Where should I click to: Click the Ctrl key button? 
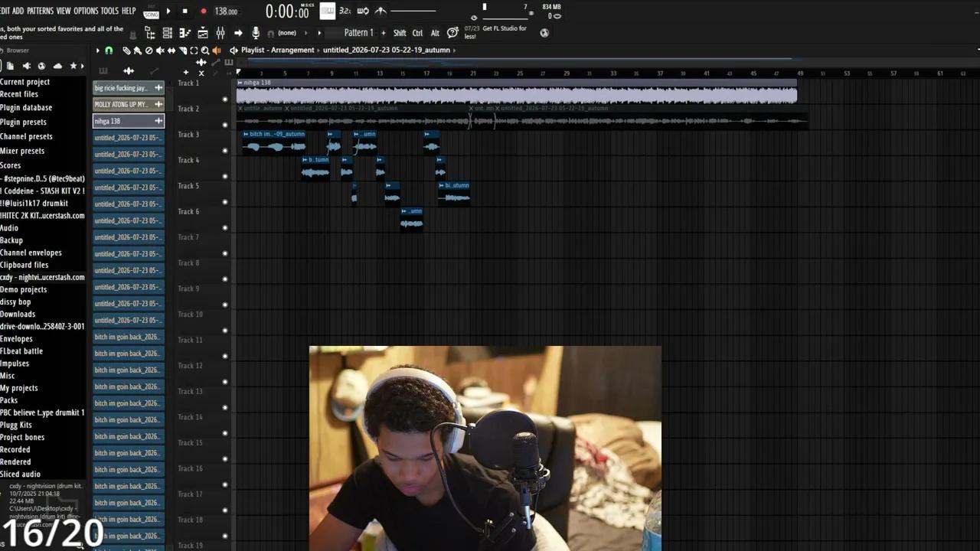[x=417, y=33]
